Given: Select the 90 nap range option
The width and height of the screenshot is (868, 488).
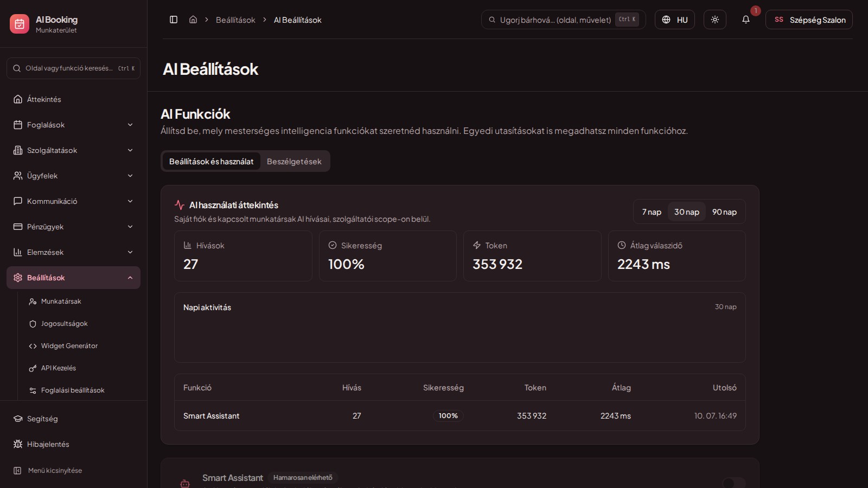Looking at the screenshot, I should tap(724, 212).
